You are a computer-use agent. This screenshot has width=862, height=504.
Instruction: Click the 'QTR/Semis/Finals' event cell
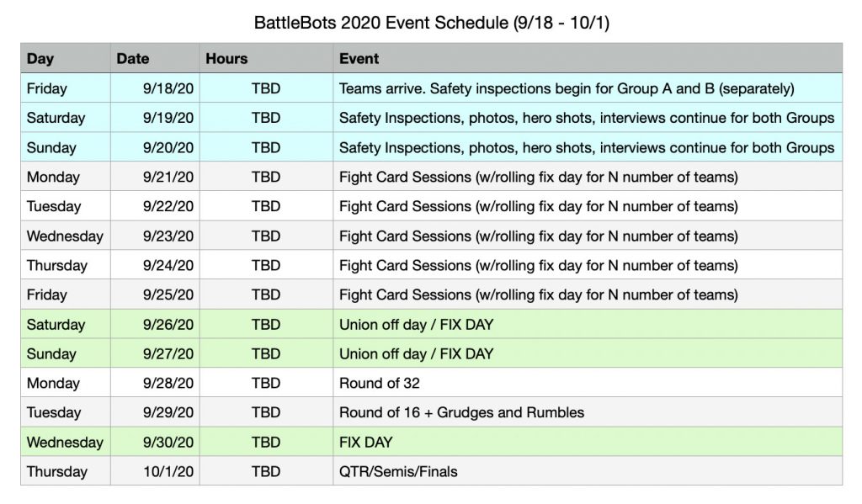(398, 471)
